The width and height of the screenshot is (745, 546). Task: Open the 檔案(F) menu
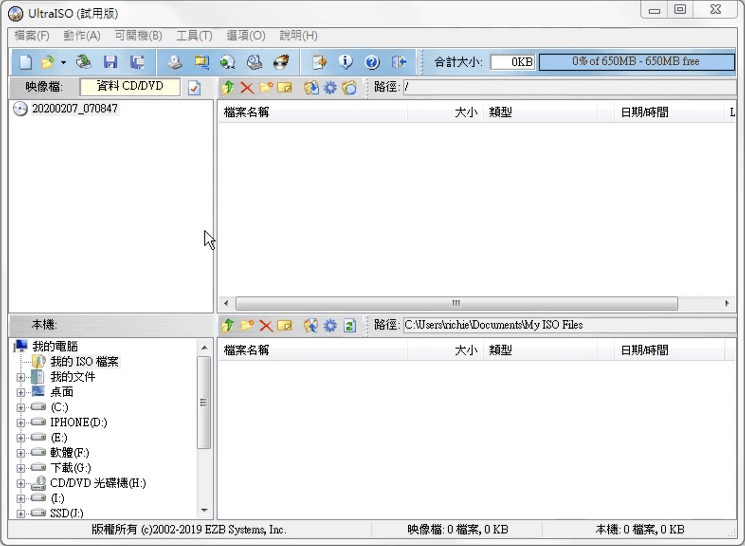(x=32, y=36)
